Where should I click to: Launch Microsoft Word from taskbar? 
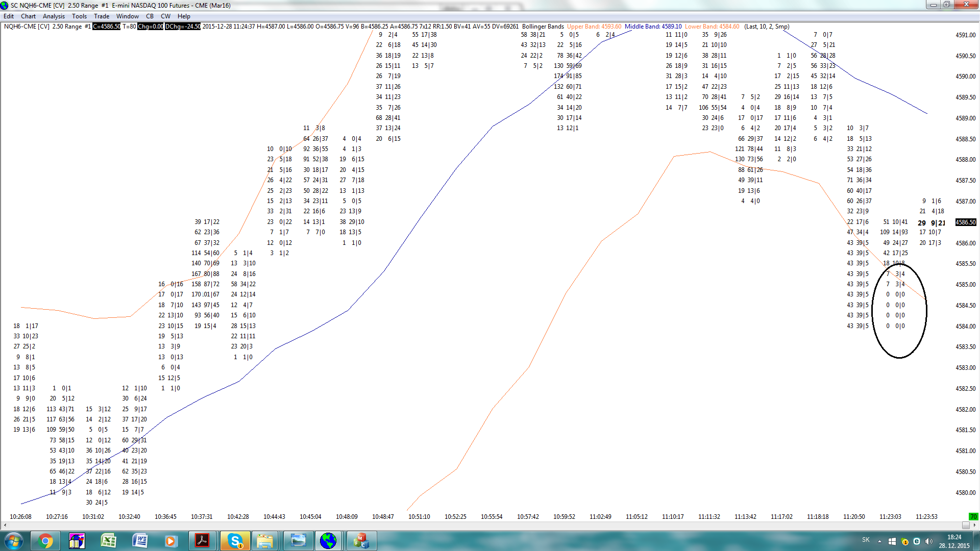click(x=140, y=541)
